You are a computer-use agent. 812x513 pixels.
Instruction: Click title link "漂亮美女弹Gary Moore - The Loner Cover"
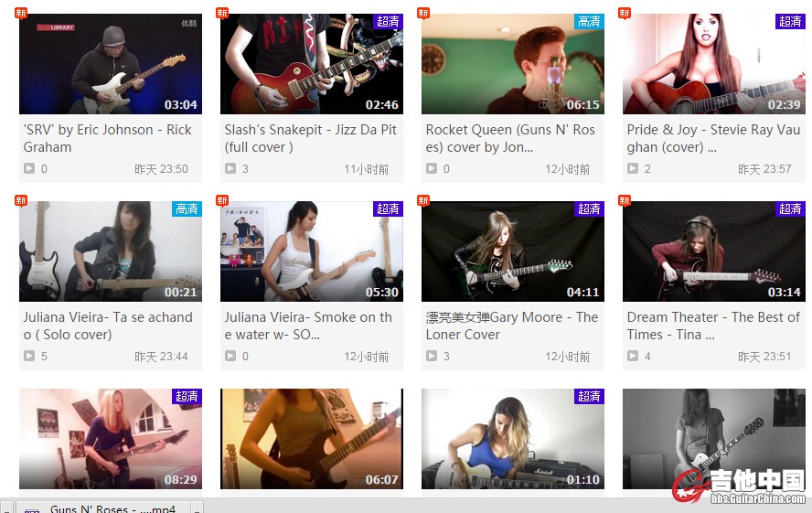tap(512, 326)
